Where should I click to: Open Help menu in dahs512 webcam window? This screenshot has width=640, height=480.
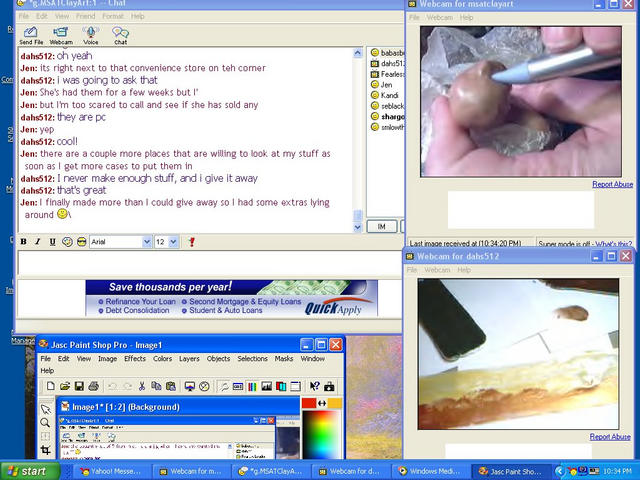(464, 270)
